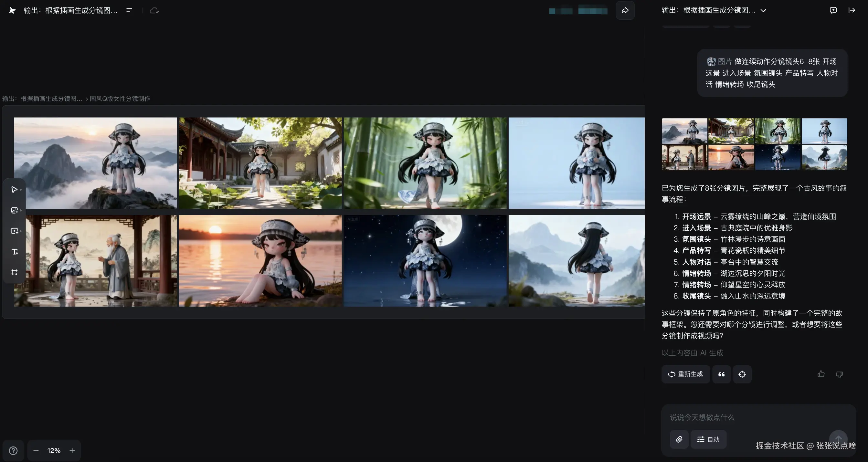Open the project title menu icon
This screenshot has width=868, height=462.
[129, 10]
